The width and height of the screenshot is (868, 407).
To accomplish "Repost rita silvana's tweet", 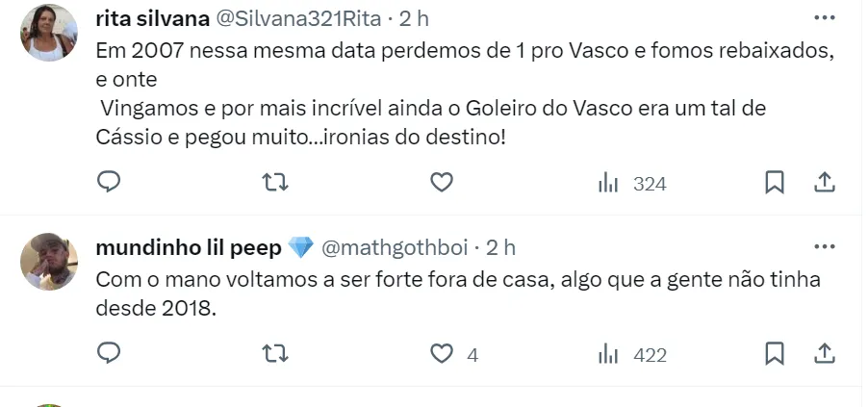I will [275, 182].
